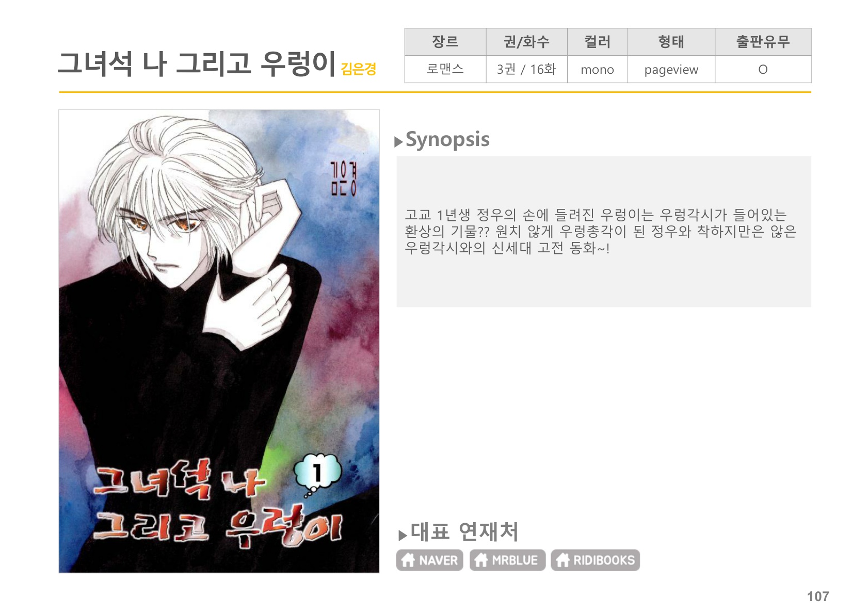Click the author name 김은경 in yellow
This screenshot has width=868, height=614.
359,69
